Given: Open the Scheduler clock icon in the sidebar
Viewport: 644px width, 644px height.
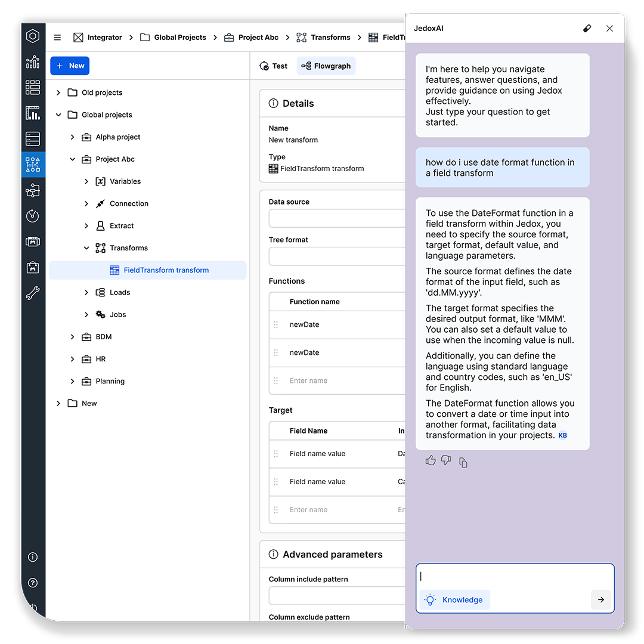Looking at the screenshot, I should coord(33,216).
